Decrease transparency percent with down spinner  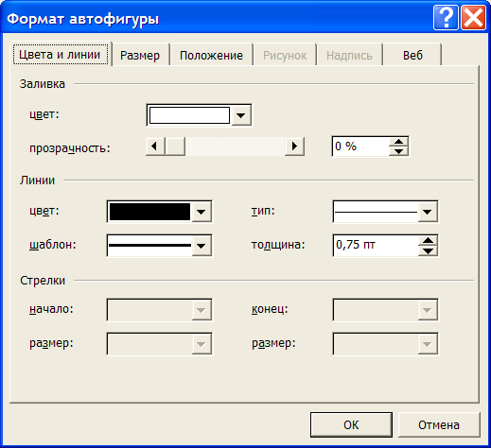(x=398, y=151)
